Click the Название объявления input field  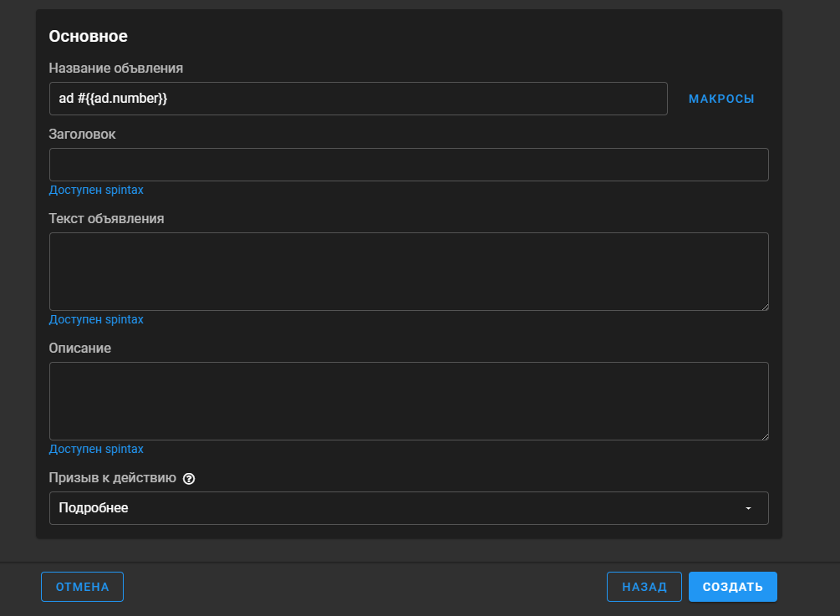[359, 99]
